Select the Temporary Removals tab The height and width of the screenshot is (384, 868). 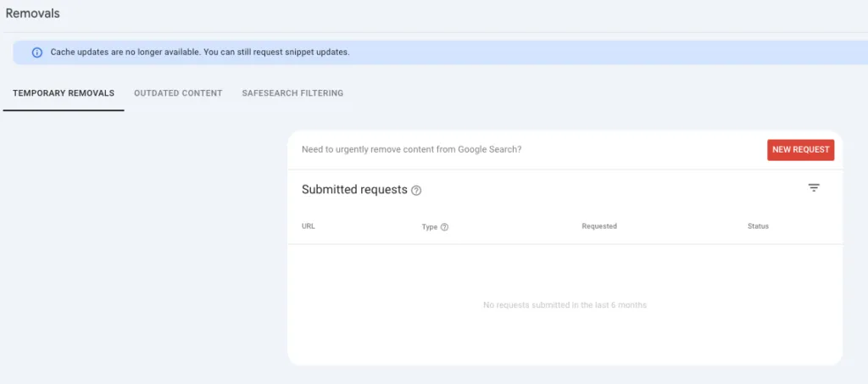pyautogui.click(x=64, y=93)
